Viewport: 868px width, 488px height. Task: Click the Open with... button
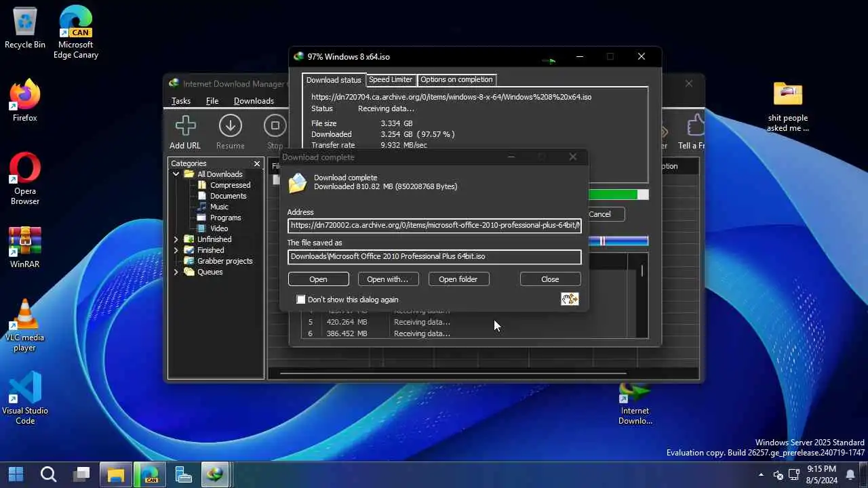(x=388, y=279)
